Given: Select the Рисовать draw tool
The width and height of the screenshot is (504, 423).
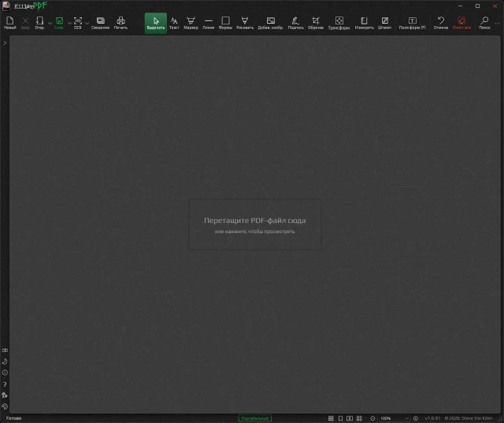Looking at the screenshot, I should (245, 23).
